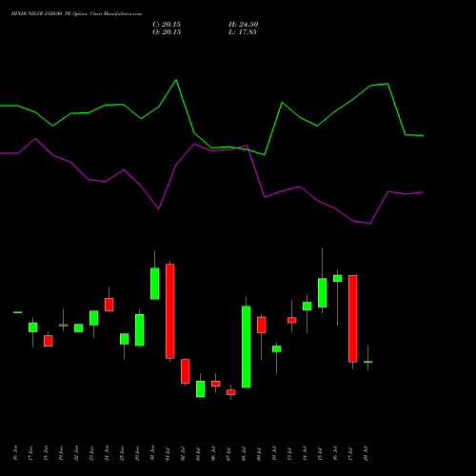The height and width of the screenshot is (476, 476).
Task: Click the high price value H: 24.50
Action: pyautogui.click(x=244, y=25)
